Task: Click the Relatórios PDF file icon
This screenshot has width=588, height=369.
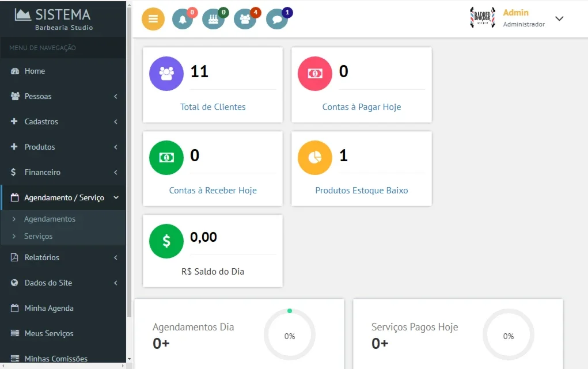Action: tap(14, 257)
